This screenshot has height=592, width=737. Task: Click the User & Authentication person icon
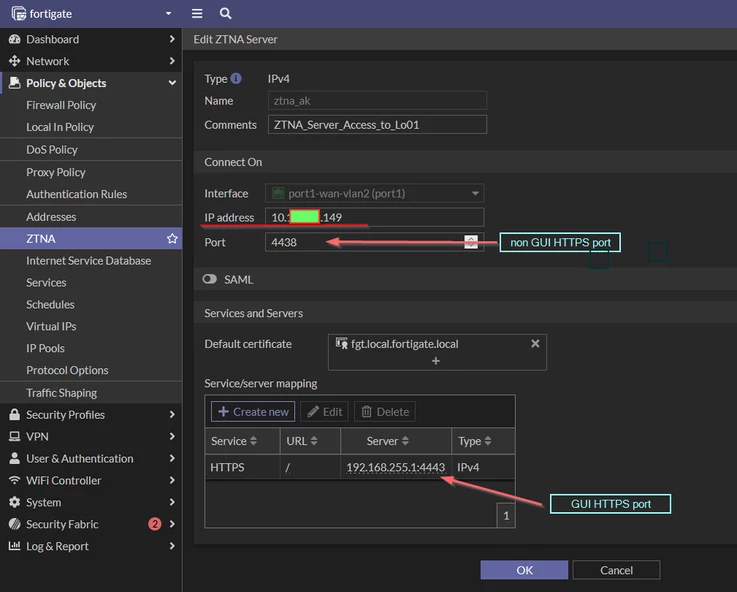pos(15,458)
